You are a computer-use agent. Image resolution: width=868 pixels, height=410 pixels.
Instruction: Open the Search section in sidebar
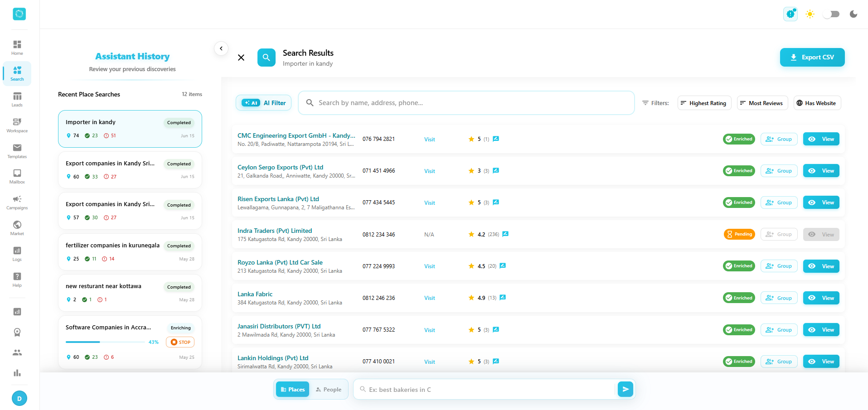click(17, 73)
